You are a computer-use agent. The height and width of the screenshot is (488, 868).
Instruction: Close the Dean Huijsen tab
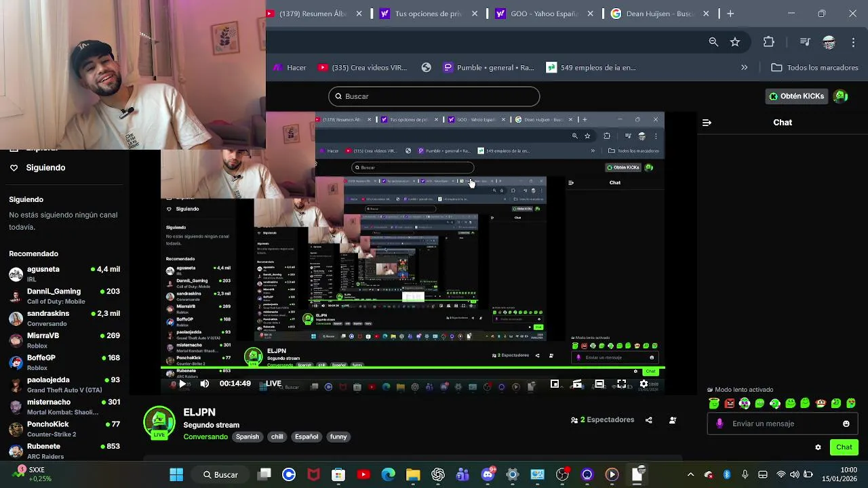(706, 14)
